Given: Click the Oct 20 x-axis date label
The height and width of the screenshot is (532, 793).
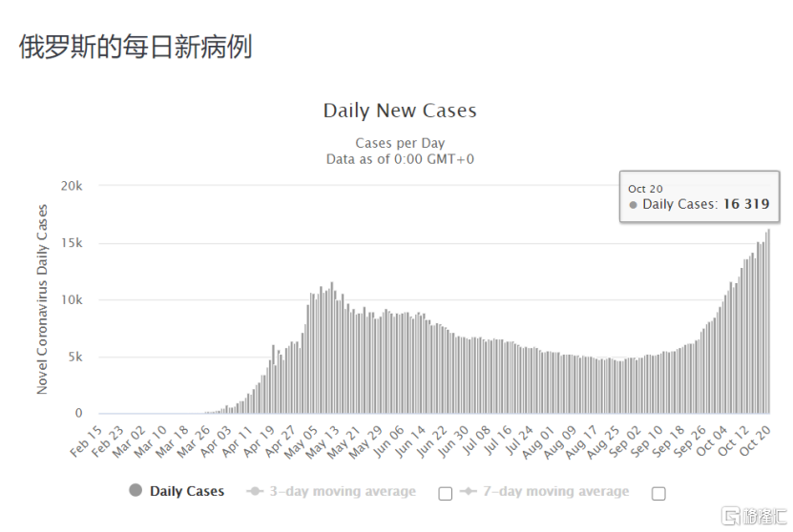Looking at the screenshot, I should pyautogui.click(x=760, y=440).
